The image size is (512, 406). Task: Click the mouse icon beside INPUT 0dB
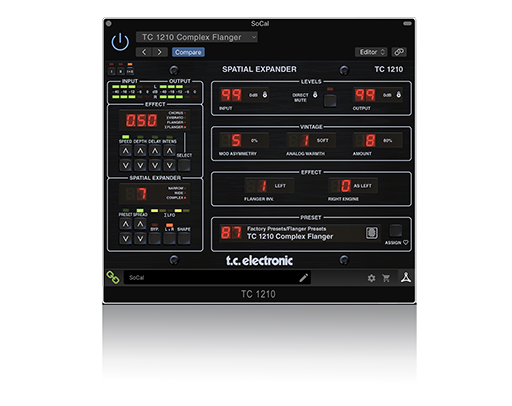265,95
